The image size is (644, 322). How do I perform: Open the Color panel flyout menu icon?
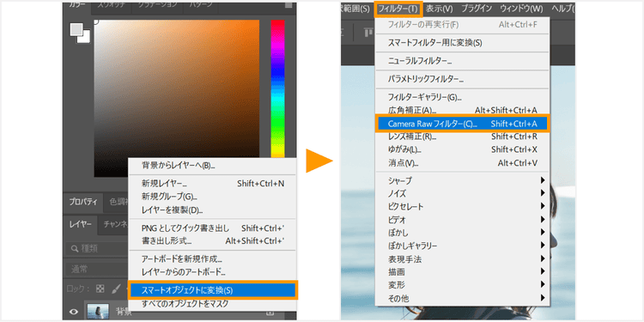pos(289,5)
